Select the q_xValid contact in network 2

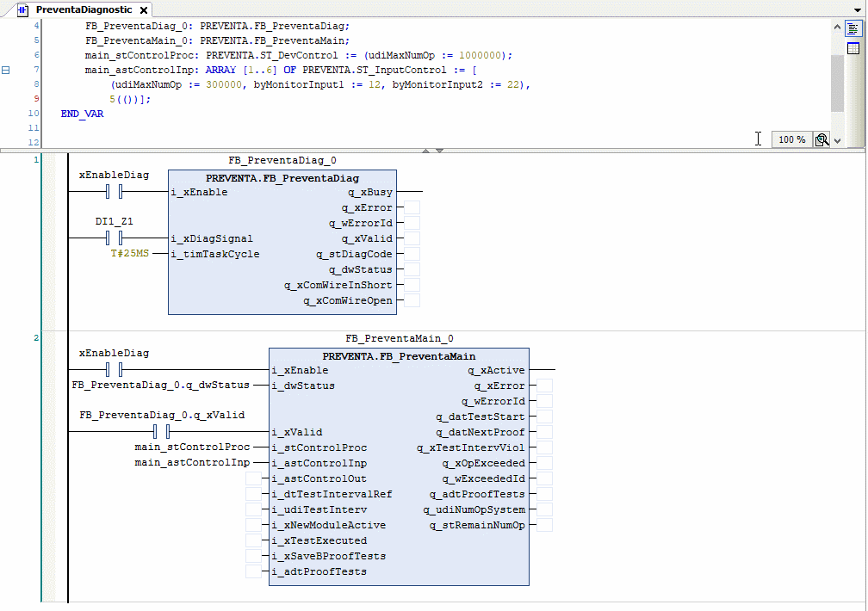(x=162, y=431)
